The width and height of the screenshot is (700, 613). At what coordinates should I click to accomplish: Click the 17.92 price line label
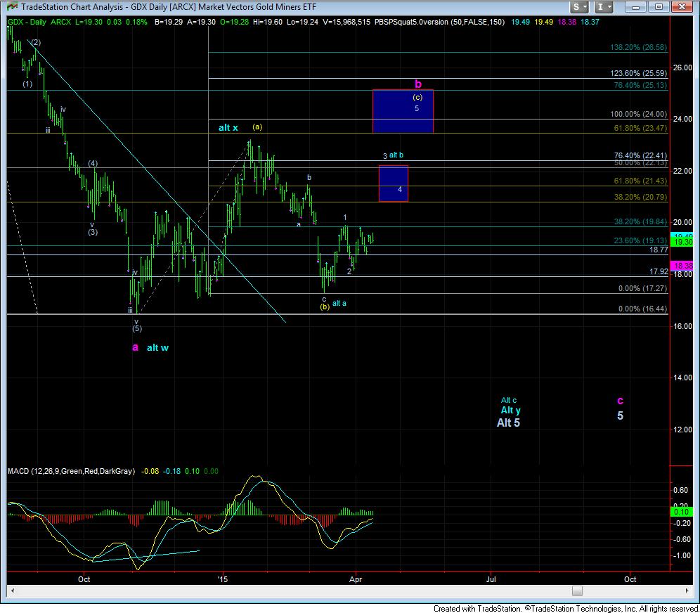(659, 271)
